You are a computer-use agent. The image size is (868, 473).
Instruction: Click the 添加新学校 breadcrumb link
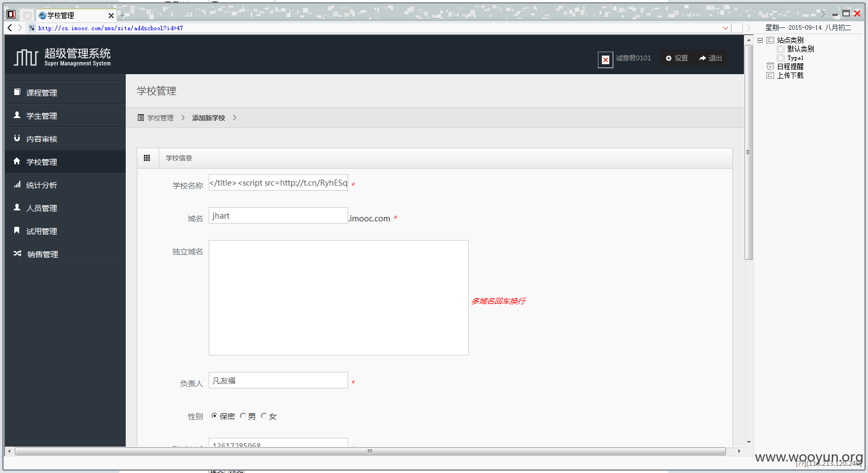[x=209, y=118]
